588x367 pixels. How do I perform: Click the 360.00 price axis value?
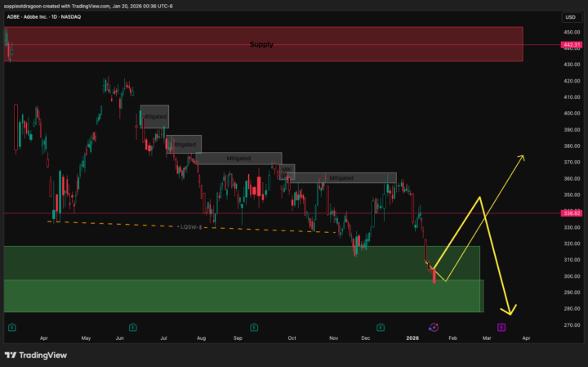tap(572, 179)
